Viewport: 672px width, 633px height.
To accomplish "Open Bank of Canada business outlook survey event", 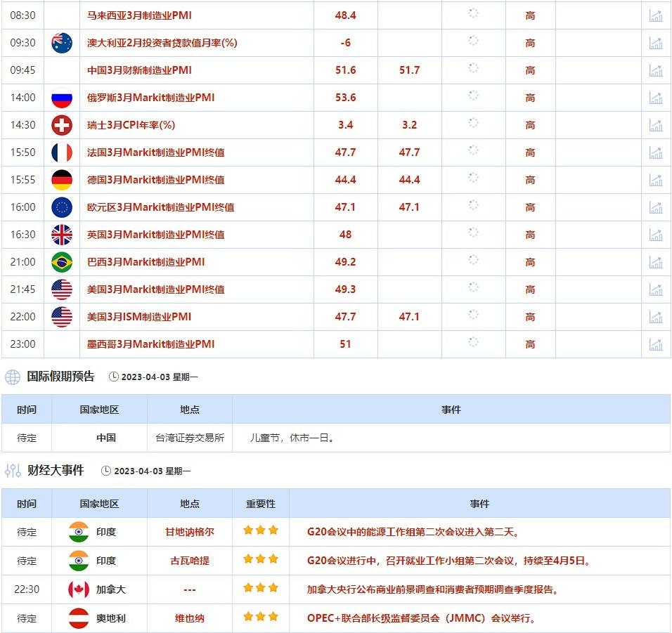I will point(433,590).
